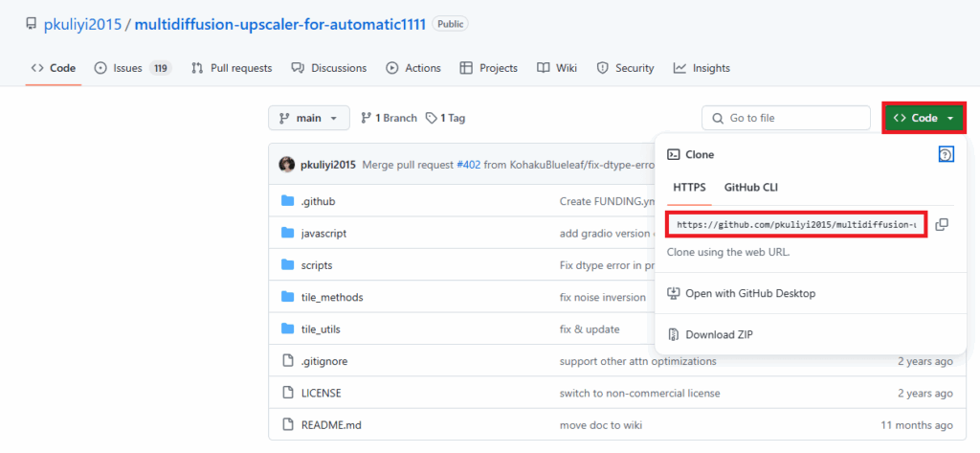Click folder icon next to .github
The image size is (980, 453).
(287, 201)
